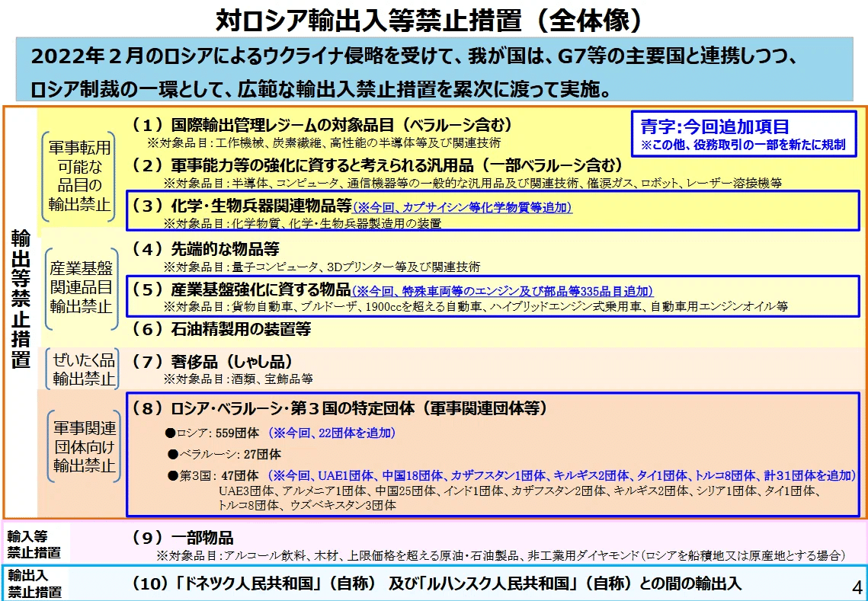This screenshot has height=601, width=868.
Task: Click item (5) 産業基盤強化に資する物品
Action: [x=242, y=289]
